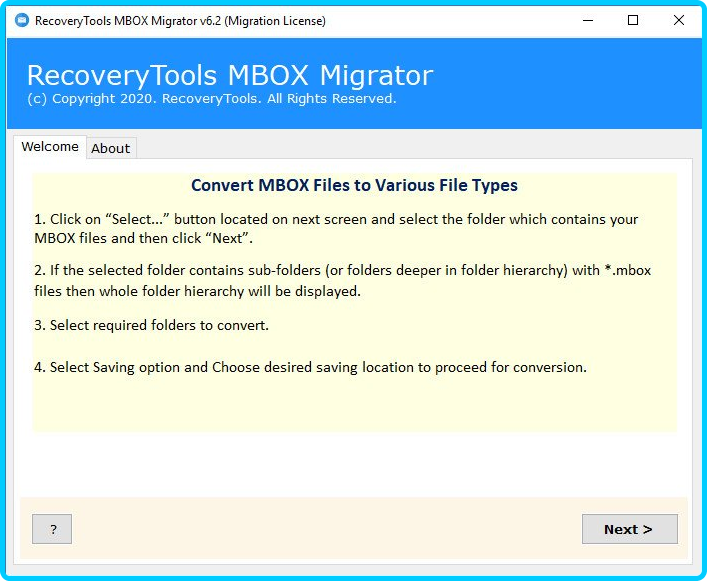Click the RecoveryTools app icon in title bar
The width and height of the screenshot is (707, 581).
click(22, 20)
